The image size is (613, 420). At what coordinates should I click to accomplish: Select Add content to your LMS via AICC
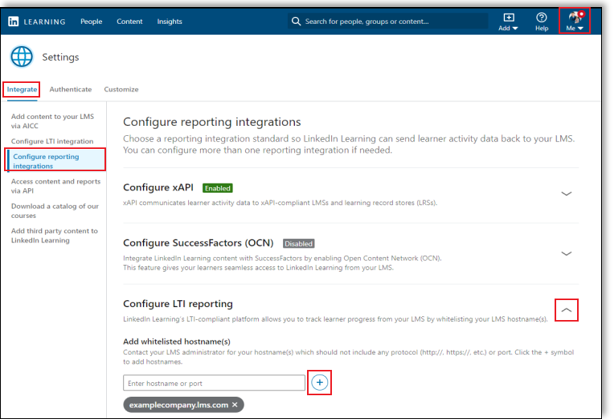[x=52, y=121]
